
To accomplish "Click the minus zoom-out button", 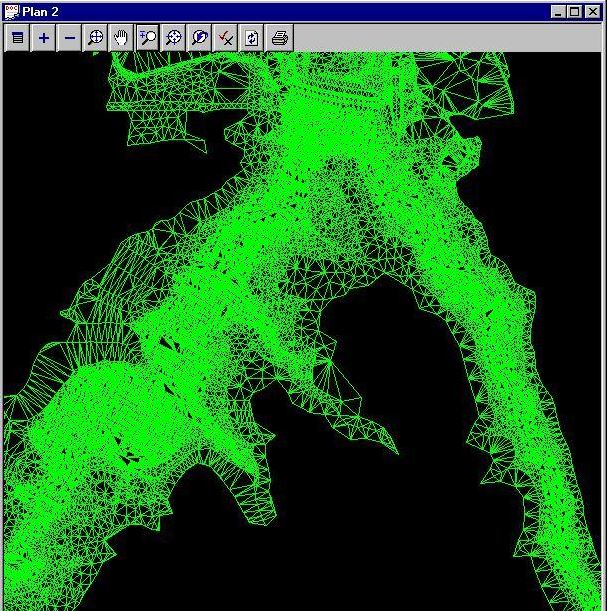I will tap(69, 38).
